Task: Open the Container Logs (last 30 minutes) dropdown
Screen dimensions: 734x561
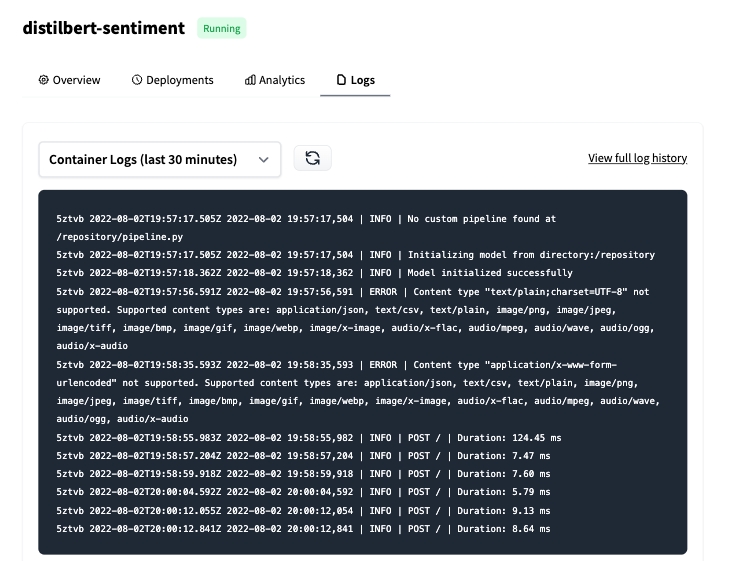Action: click(x=159, y=159)
